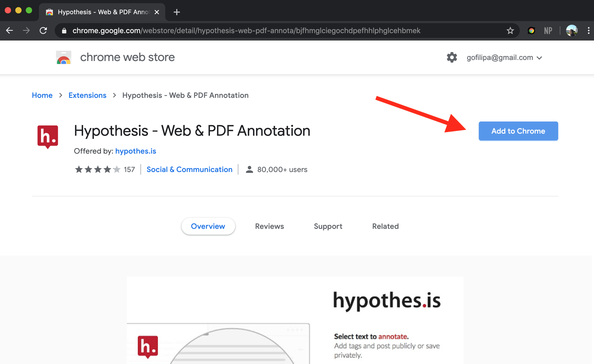This screenshot has width=594, height=364.
Task: Open the Social & Communication category link
Action: point(189,169)
